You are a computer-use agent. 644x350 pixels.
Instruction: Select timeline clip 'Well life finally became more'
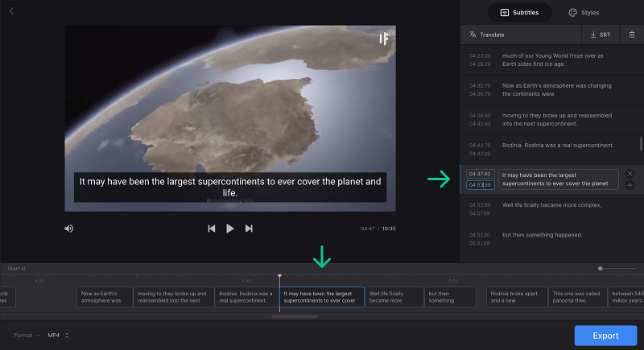[394, 297]
